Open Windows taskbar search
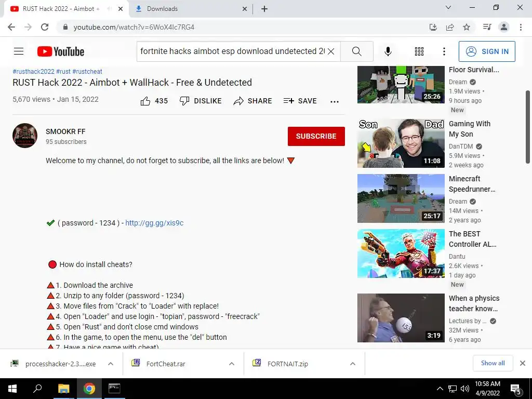 [37, 389]
